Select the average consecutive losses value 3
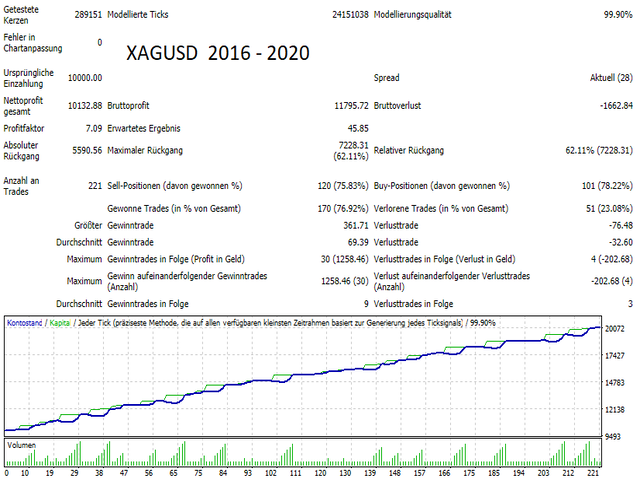640x480 pixels. click(x=630, y=304)
